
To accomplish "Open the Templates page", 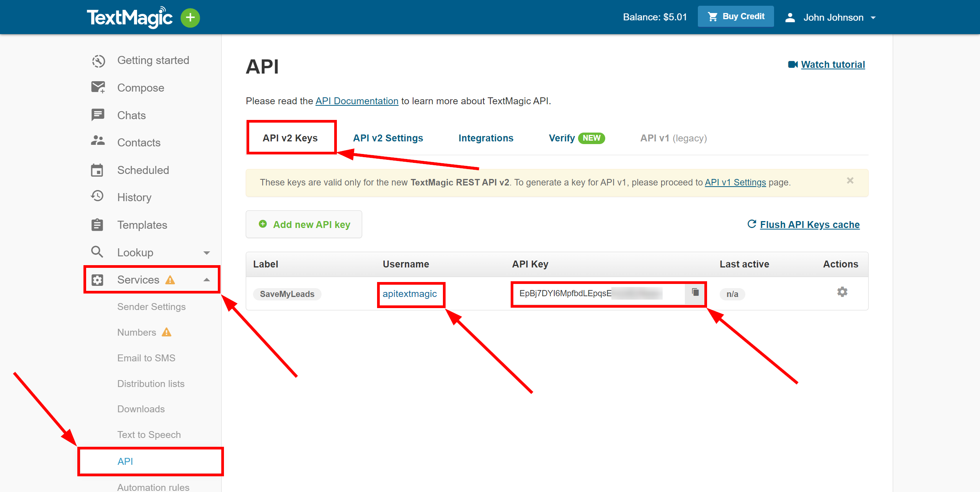I will point(142,225).
